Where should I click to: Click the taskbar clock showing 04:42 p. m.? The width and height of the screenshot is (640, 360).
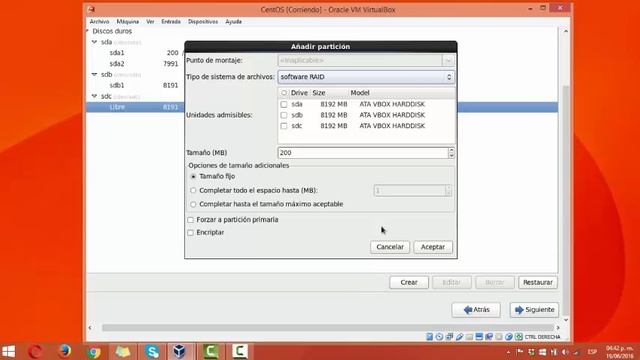click(619, 352)
